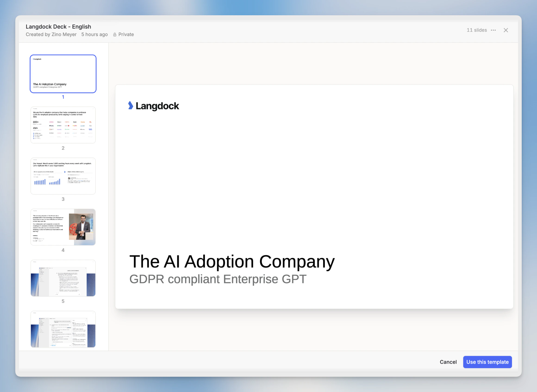Click the subtitle GDPR compliant Enterprise GPT
This screenshot has width=537, height=392.
(x=217, y=279)
